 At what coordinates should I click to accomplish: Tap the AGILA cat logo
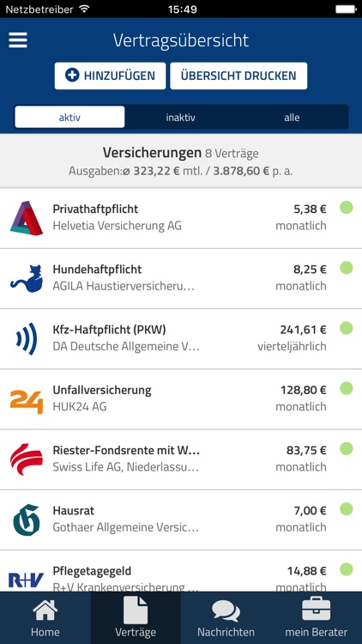pyautogui.click(x=27, y=278)
